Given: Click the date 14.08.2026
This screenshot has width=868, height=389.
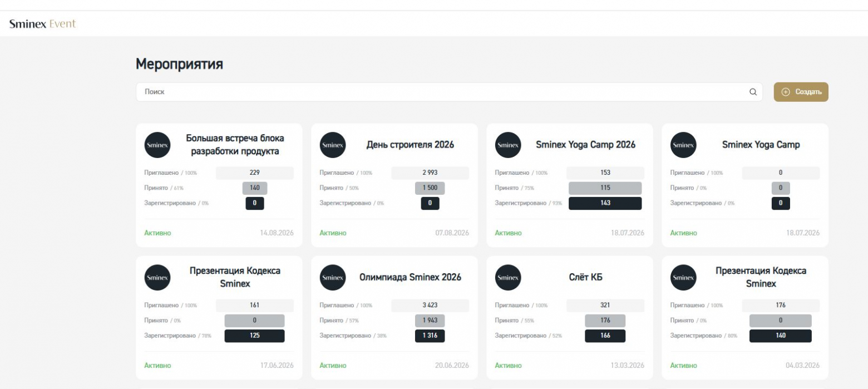Looking at the screenshot, I should (277, 233).
